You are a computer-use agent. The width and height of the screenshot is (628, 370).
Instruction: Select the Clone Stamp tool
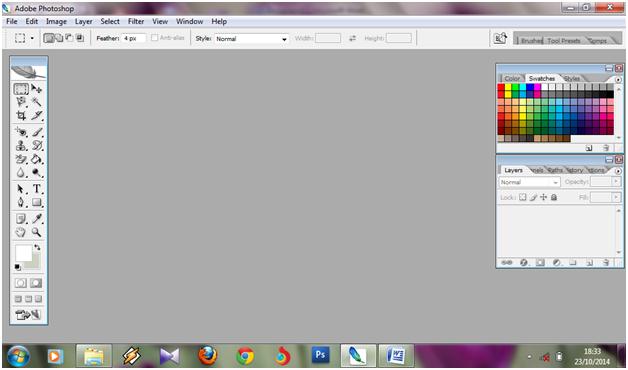[21, 145]
